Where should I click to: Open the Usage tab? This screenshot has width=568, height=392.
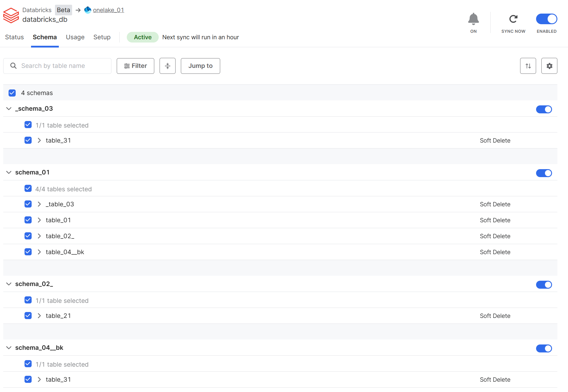[75, 37]
